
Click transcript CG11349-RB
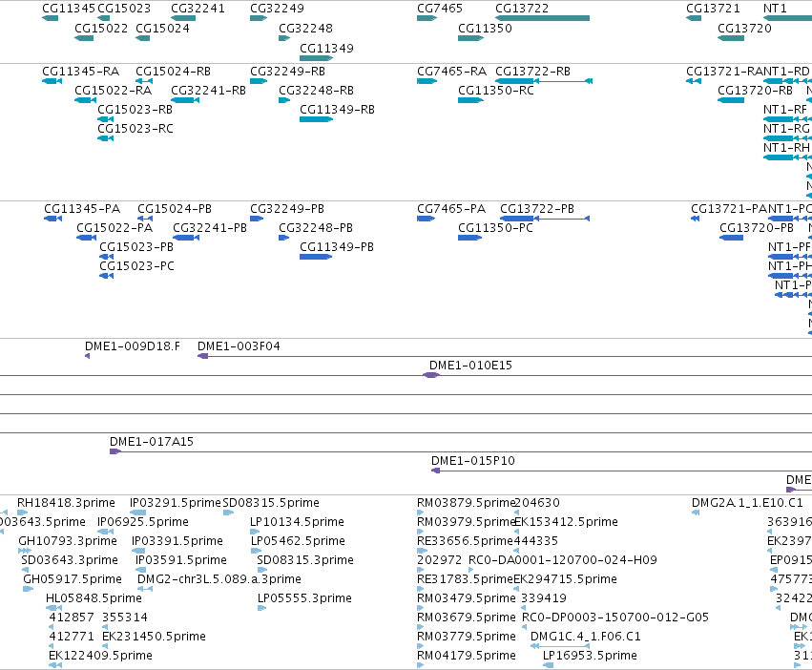tap(337, 110)
